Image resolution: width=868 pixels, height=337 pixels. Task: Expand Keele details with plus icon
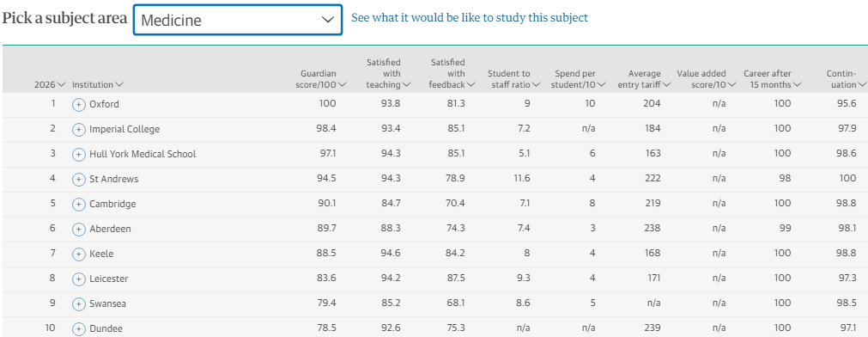pos(79,254)
